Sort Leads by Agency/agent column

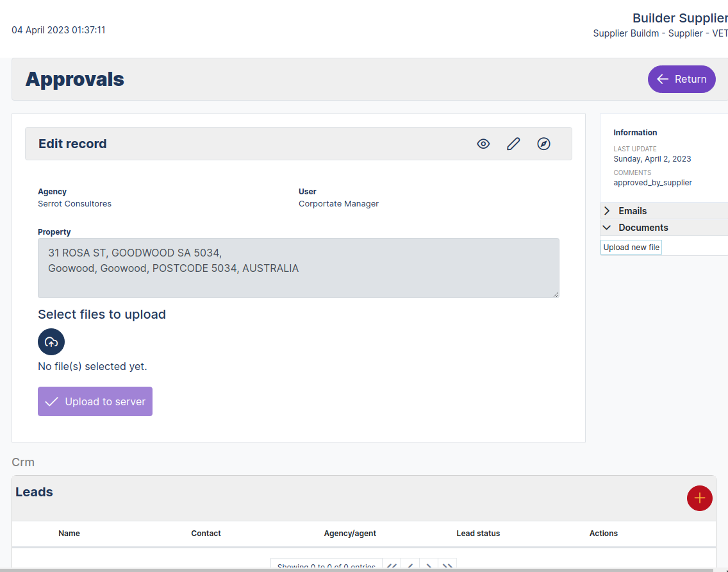350,534
